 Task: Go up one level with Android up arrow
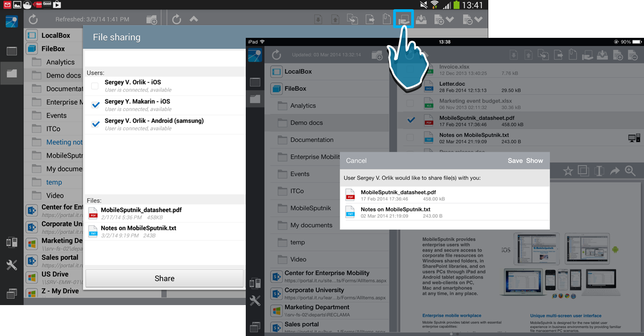pos(194,19)
